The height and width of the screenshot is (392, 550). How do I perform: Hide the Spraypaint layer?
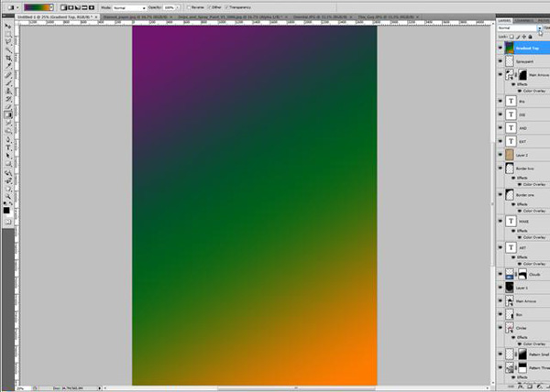(x=500, y=61)
